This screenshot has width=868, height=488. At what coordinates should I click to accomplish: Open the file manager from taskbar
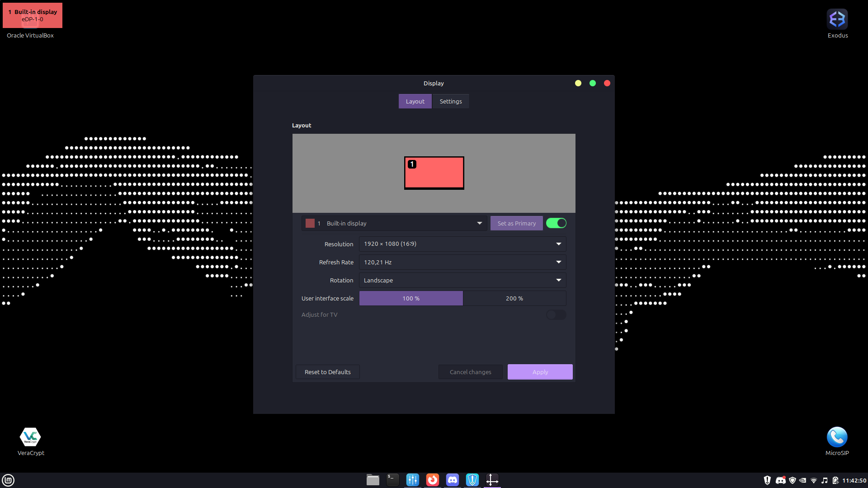[373, 480]
